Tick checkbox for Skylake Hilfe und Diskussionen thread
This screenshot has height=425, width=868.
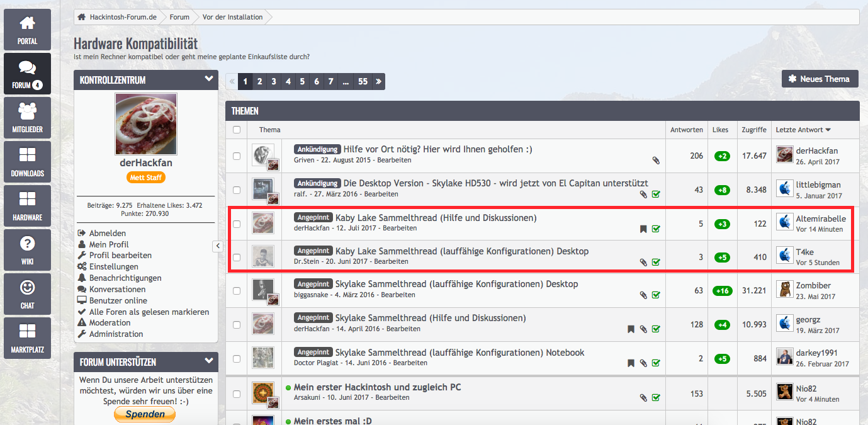[237, 325]
